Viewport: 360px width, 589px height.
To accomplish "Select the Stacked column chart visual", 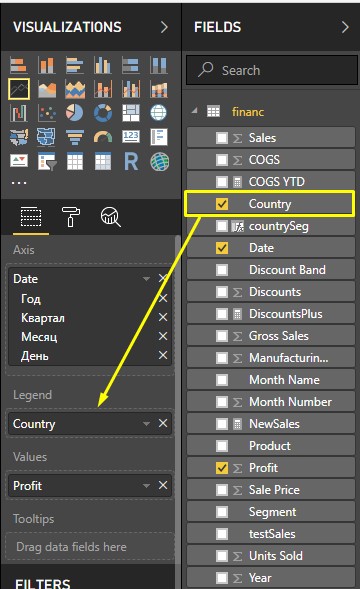I will click(47, 65).
